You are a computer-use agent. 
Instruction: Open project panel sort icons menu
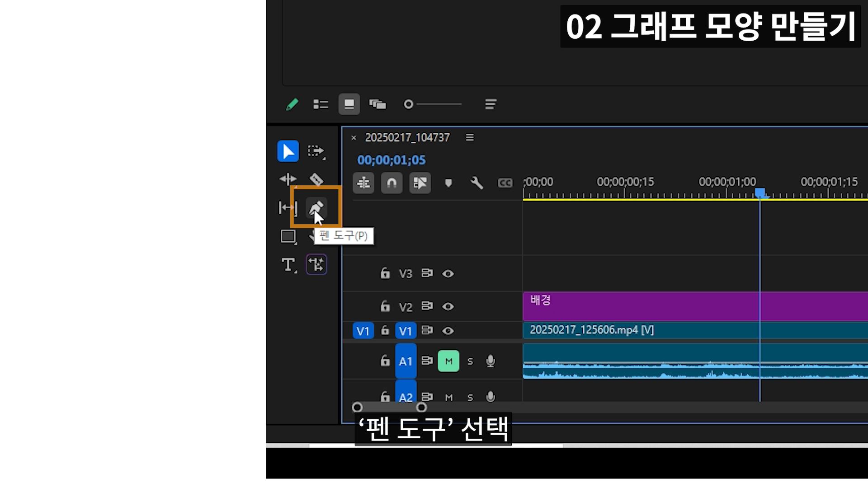click(x=491, y=104)
